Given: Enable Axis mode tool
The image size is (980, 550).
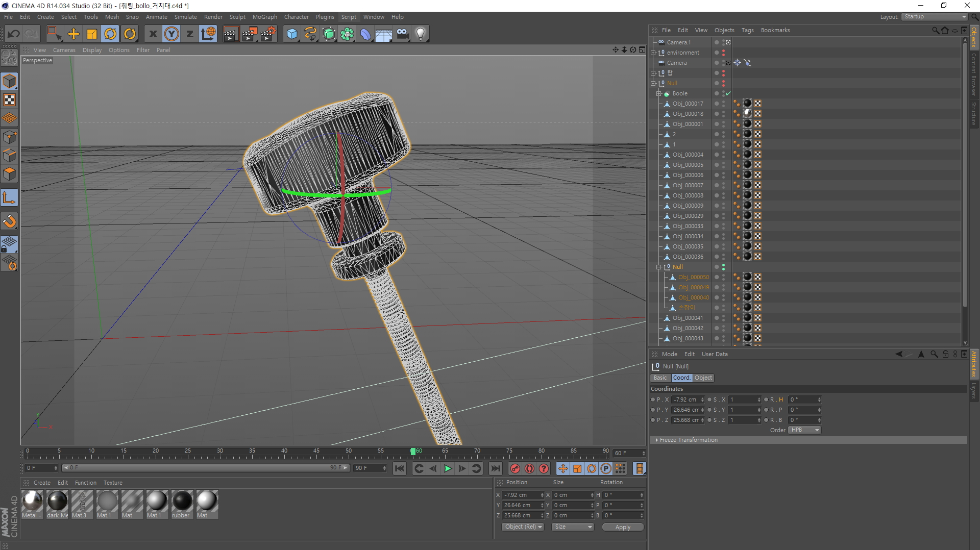Looking at the screenshot, I should (x=9, y=198).
